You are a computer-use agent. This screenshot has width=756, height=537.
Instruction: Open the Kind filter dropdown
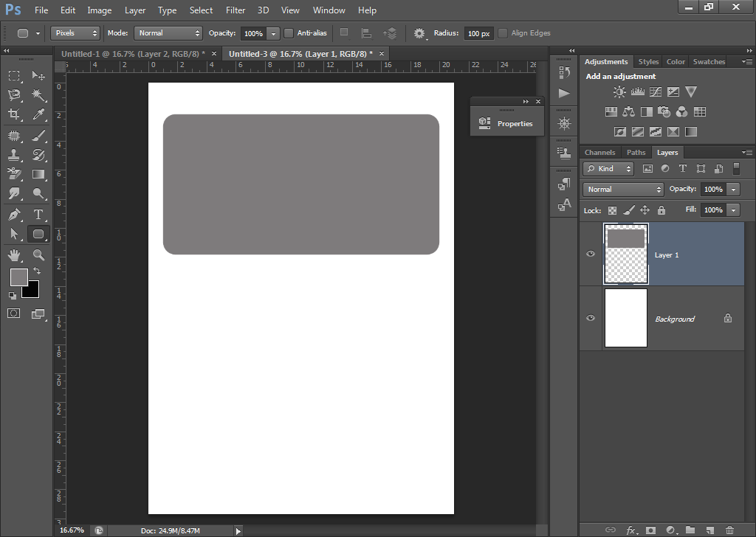tap(608, 168)
